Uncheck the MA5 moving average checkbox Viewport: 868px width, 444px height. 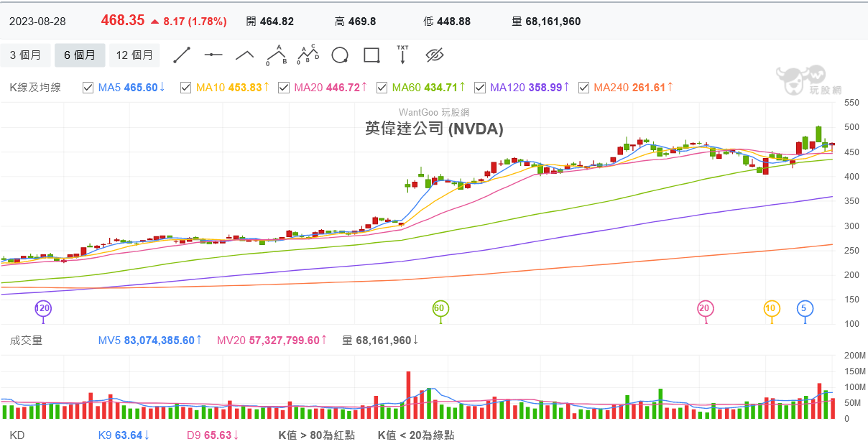(x=88, y=88)
